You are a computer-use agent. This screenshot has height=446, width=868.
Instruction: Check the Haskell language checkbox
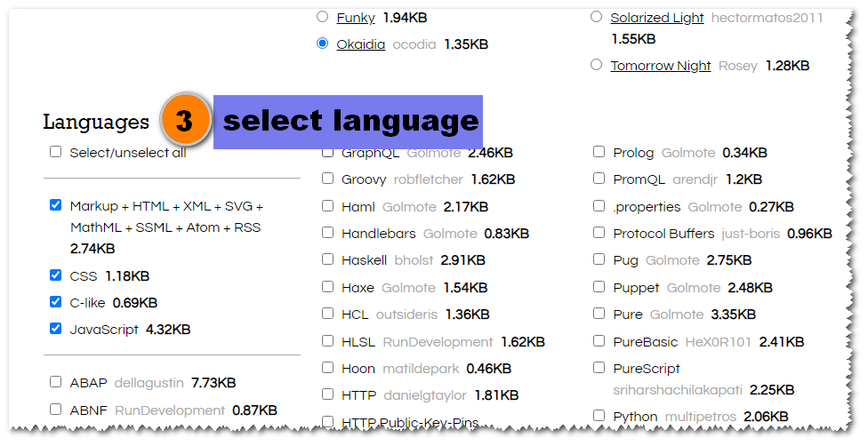click(x=327, y=259)
